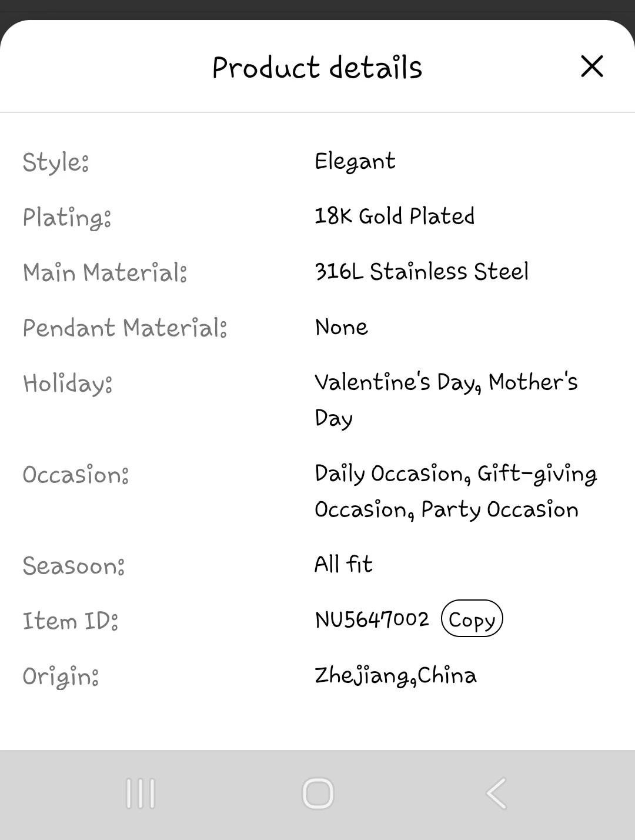Tap the Product details title
This screenshot has height=840, width=635.
(317, 68)
